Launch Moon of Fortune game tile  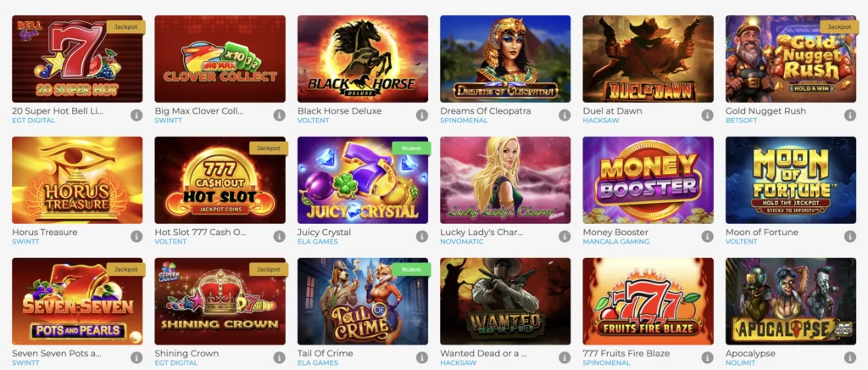coord(791,180)
